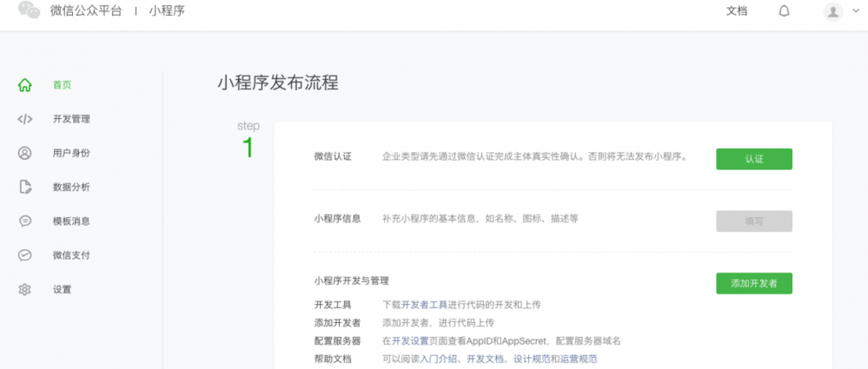
Task: Open 模板消息 in the sidebar
Action: [x=71, y=221]
